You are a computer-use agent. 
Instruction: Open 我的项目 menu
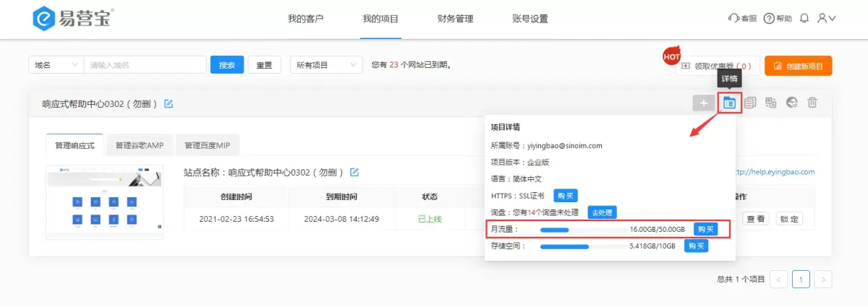[x=380, y=19]
